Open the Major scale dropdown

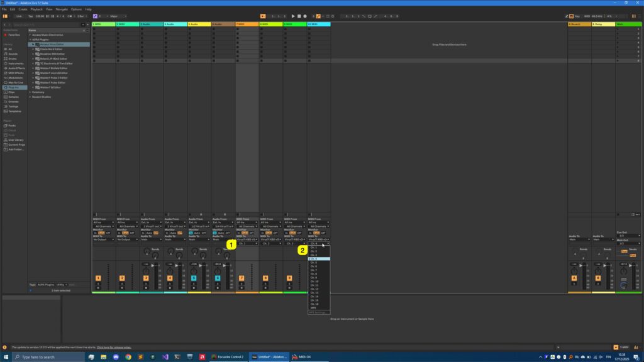point(117,16)
